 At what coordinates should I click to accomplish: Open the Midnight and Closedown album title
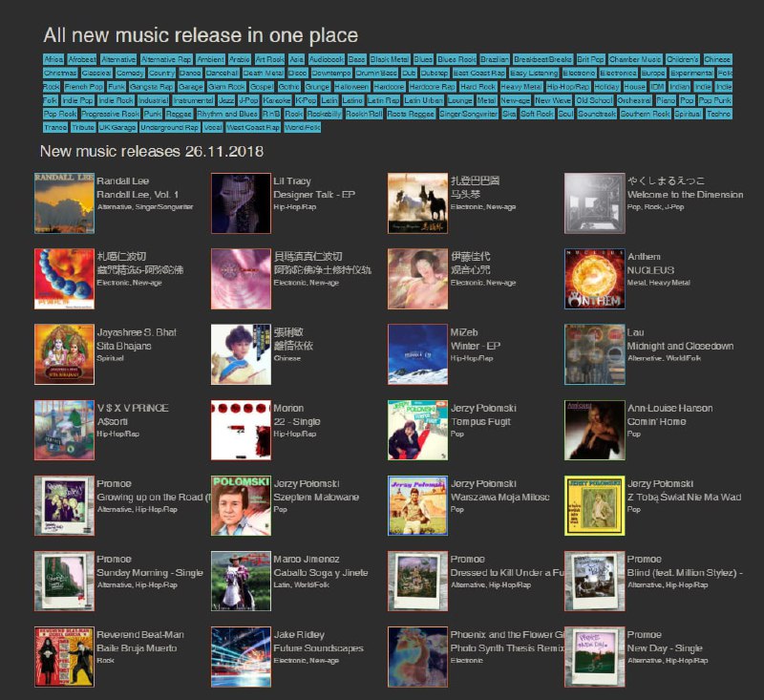pos(680,346)
